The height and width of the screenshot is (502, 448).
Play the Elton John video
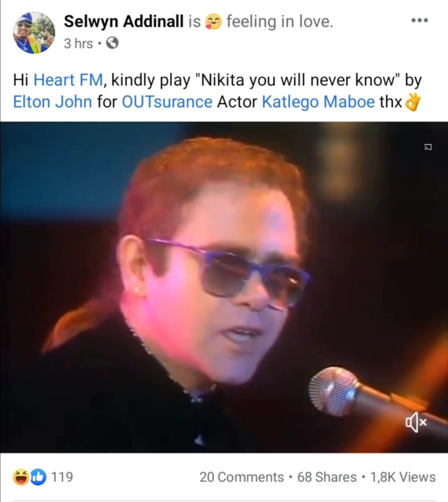tap(224, 287)
